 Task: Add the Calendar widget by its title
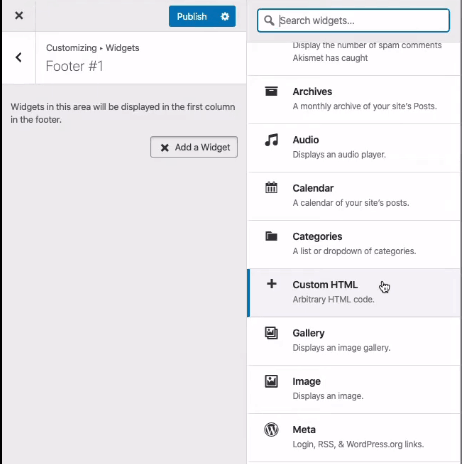click(313, 188)
